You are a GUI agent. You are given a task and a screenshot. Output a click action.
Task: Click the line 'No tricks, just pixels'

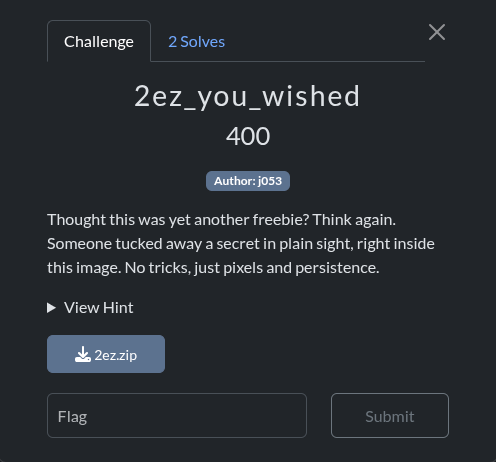[252, 268]
